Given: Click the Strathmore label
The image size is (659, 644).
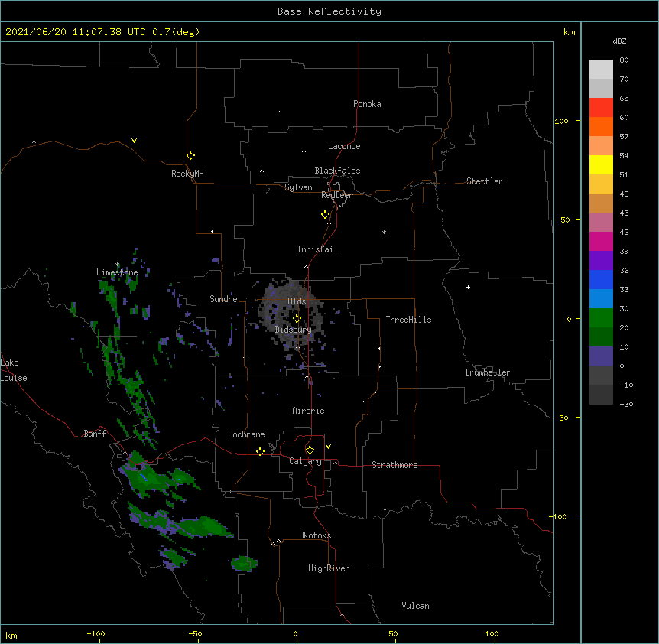Looking at the screenshot, I should pyautogui.click(x=394, y=465).
